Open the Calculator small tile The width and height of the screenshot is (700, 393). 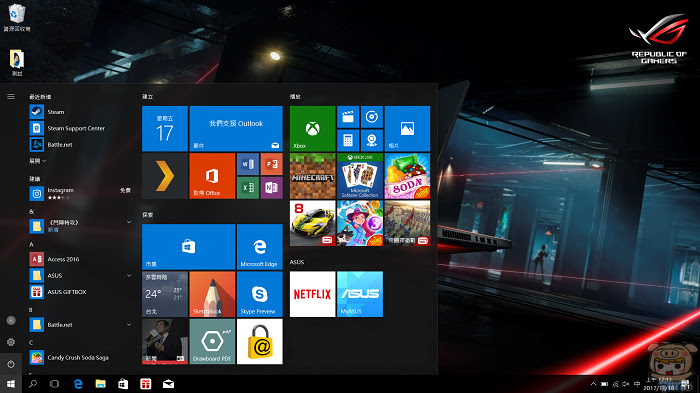tap(348, 141)
